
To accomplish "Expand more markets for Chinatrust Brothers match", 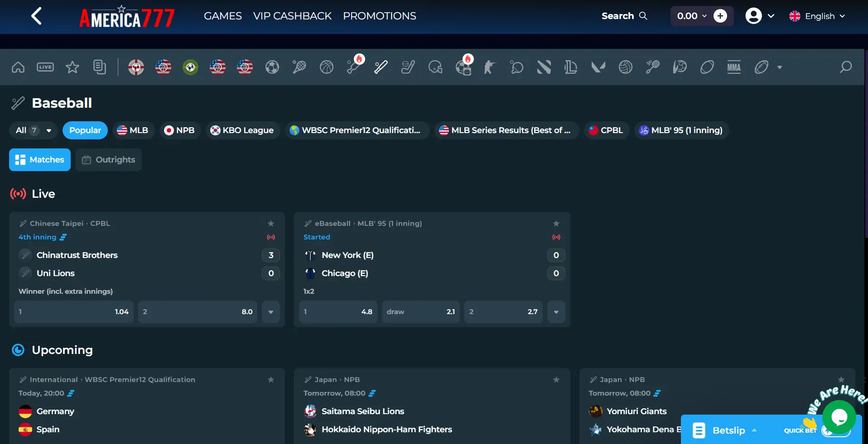I will tap(271, 312).
